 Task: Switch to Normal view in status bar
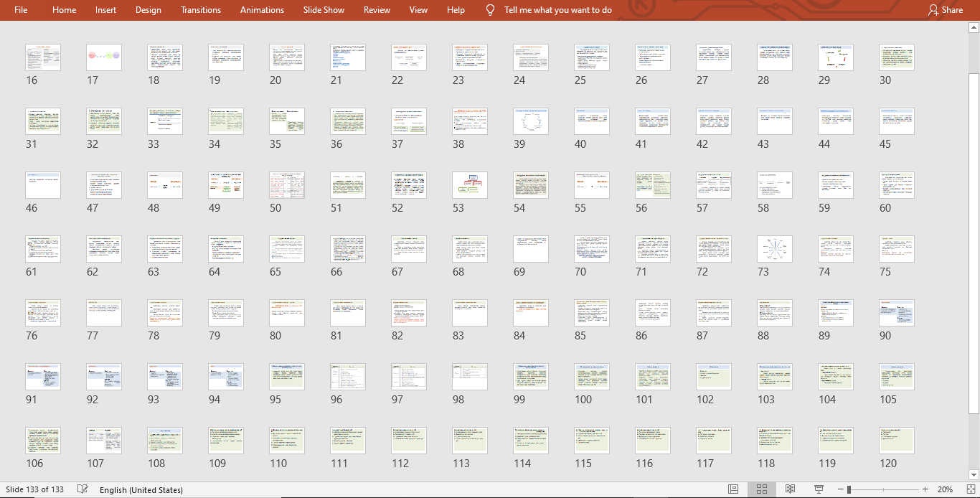[x=733, y=489]
